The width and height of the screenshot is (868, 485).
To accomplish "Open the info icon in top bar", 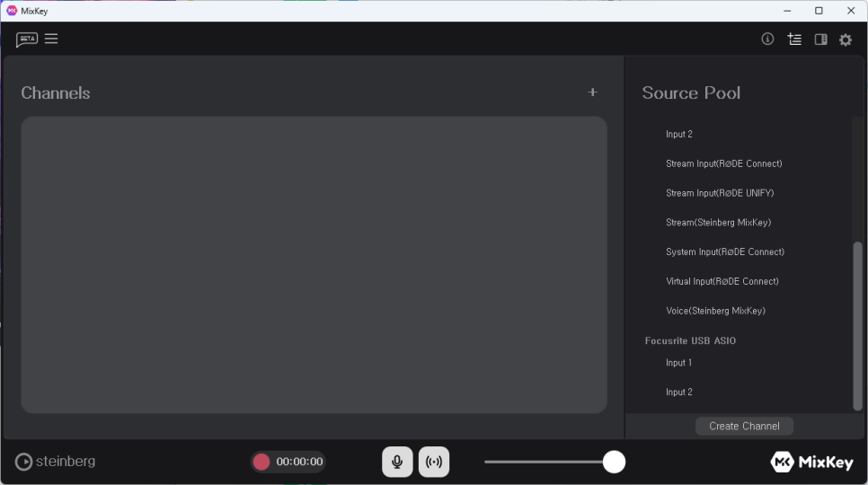I will [767, 39].
